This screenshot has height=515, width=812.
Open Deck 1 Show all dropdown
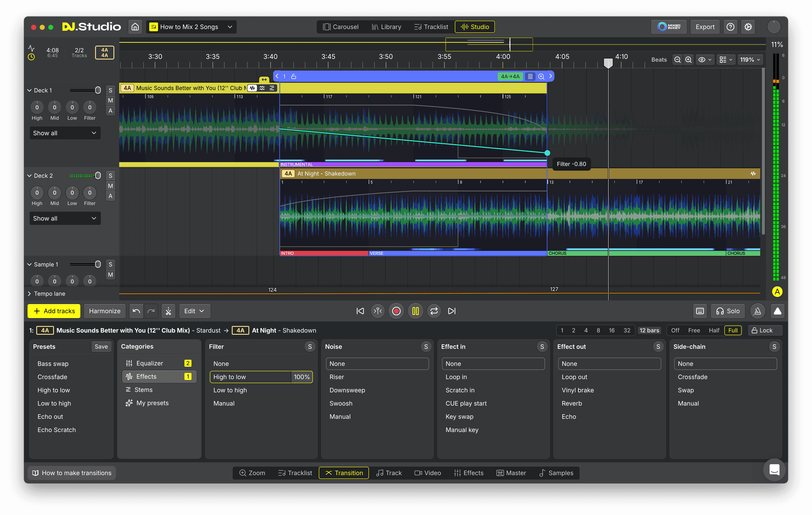pos(65,133)
